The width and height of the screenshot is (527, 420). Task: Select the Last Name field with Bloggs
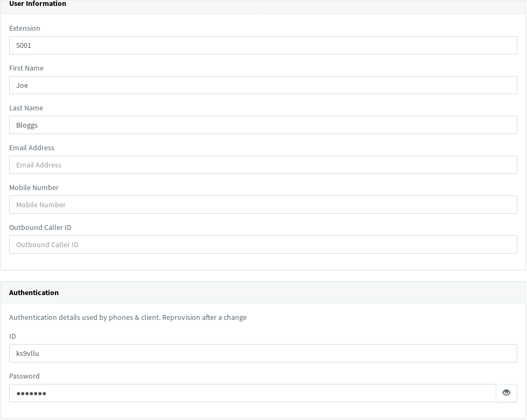click(x=263, y=125)
